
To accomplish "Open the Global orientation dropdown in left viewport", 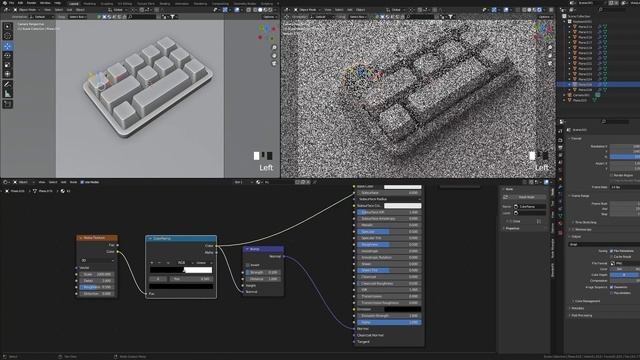I will 118,10.
